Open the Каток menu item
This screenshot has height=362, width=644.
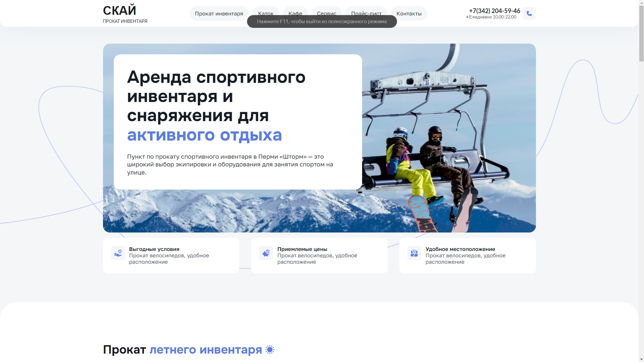tap(266, 13)
